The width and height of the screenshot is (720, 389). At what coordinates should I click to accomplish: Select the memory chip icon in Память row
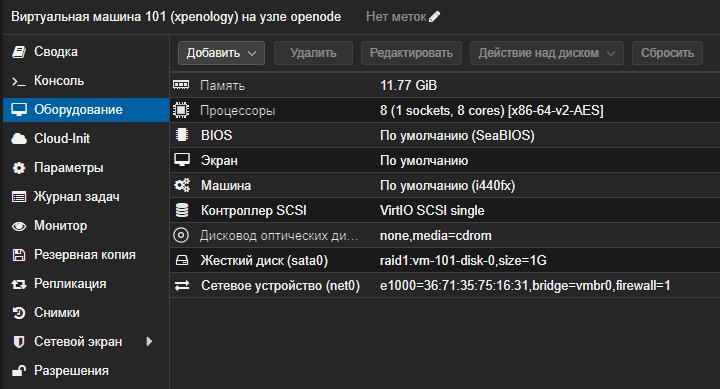181,85
